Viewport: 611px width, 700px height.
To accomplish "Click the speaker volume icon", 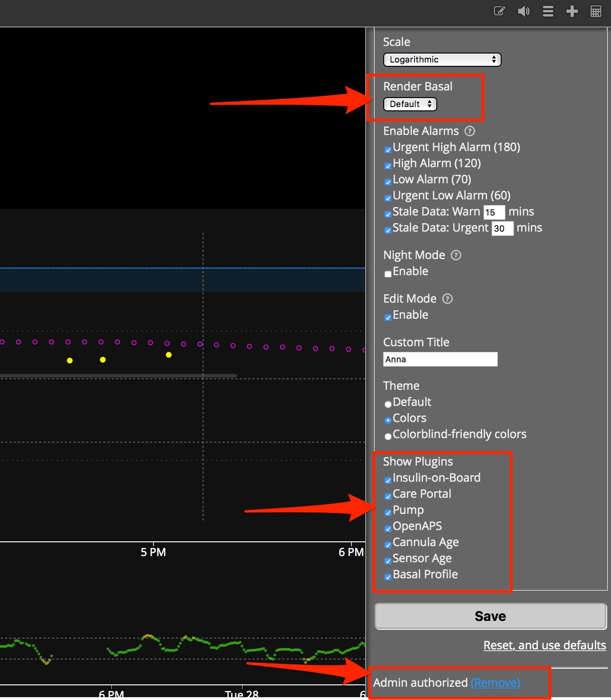I will [523, 11].
